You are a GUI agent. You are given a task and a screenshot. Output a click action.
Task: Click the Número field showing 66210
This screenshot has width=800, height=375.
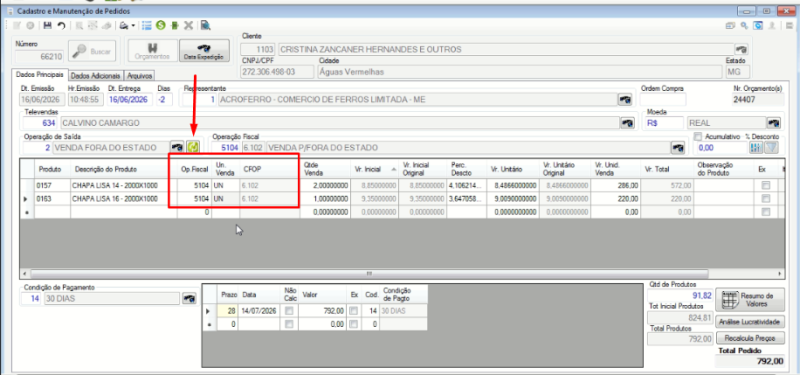pyautogui.click(x=39, y=57)
